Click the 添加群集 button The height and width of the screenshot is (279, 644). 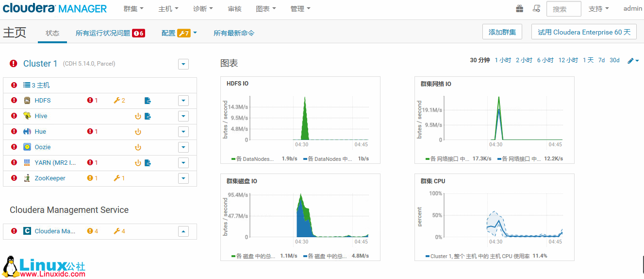click(502, 32)
